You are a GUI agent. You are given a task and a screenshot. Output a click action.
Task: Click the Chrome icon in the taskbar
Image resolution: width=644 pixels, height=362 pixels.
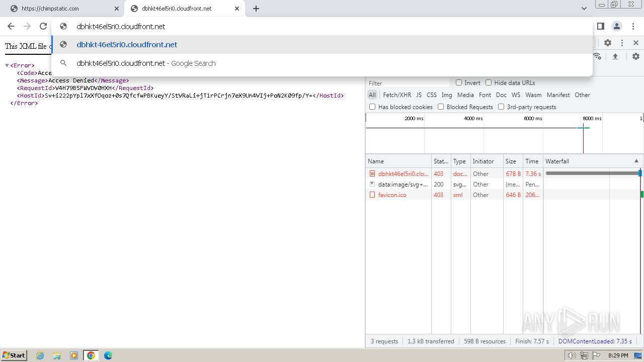coord(91,355)
